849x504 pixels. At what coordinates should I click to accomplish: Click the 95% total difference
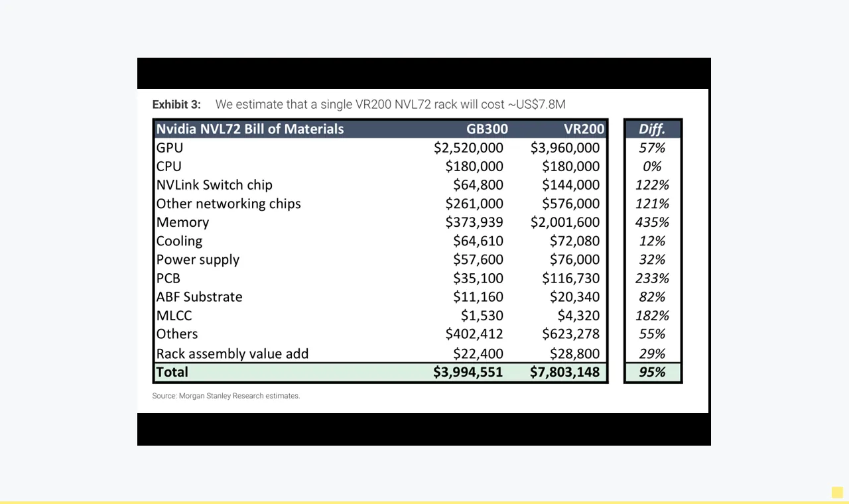[652, 372]
